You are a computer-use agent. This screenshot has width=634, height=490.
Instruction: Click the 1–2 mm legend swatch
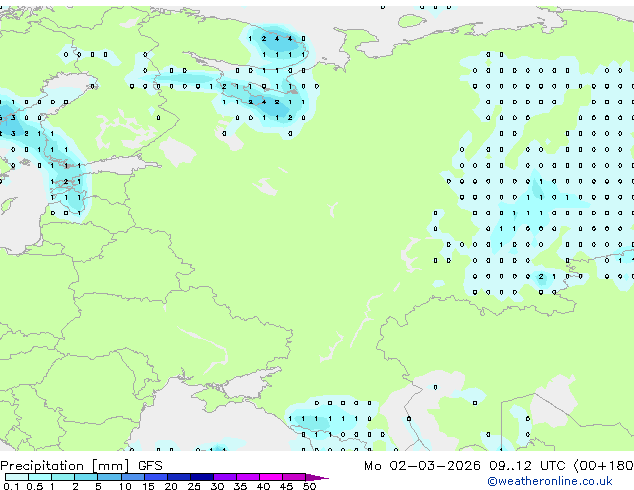point(63,477)
